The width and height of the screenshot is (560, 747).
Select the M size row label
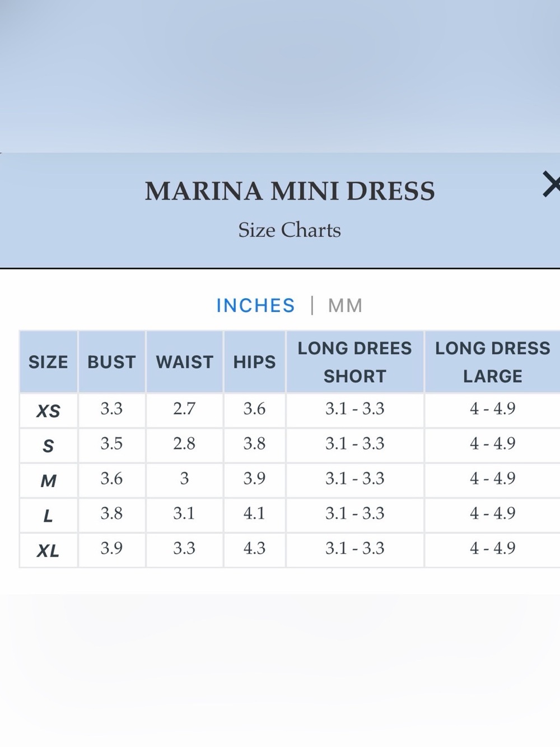click(48, 481)
